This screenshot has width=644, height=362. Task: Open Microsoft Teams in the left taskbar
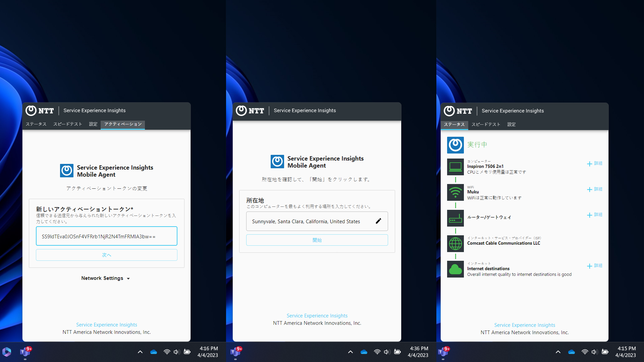[25, 352]
